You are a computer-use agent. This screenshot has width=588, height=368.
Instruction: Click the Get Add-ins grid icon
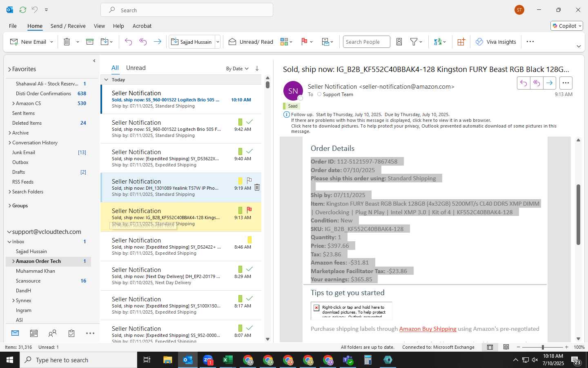pyautogui.click(x=461, y=42)
